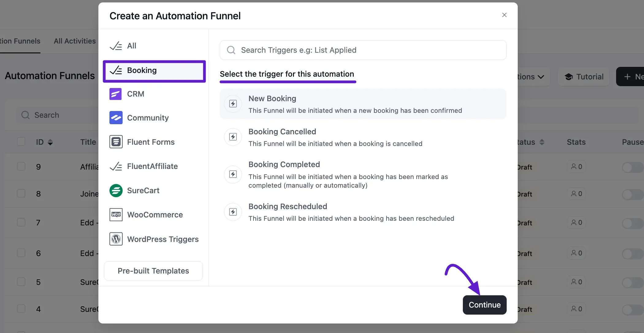Click the lightning icon beside Booking Cancelled
Screen dimensions: 644x333
[233, 137]
